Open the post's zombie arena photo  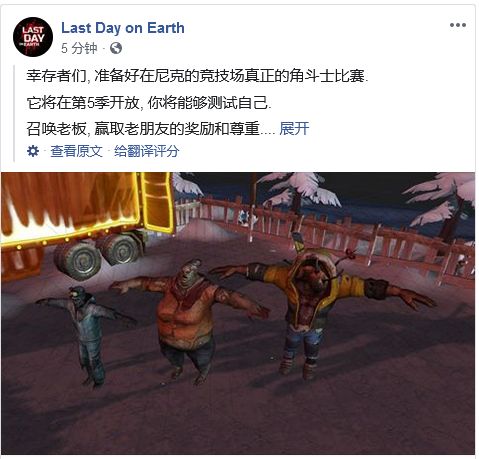click(238, 313)
